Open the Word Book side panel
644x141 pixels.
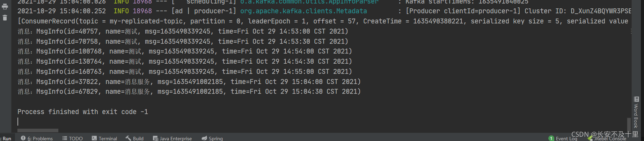[636, 113]
